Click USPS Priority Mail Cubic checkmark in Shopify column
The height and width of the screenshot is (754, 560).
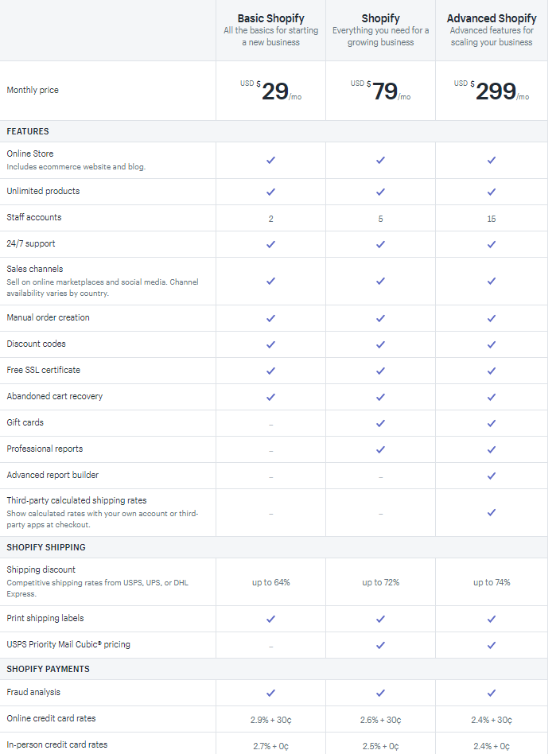(x=380, y=645)
